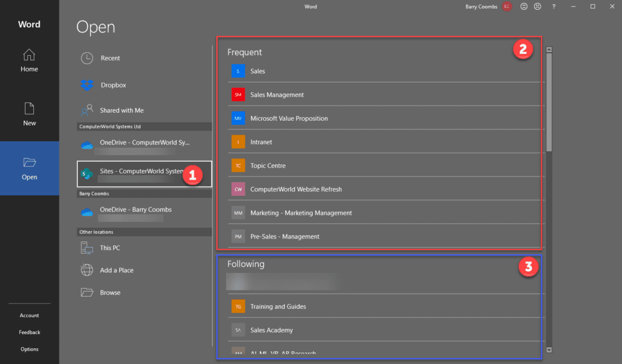
Task: Click the MM Marketing Management icon
Action: 238,213
